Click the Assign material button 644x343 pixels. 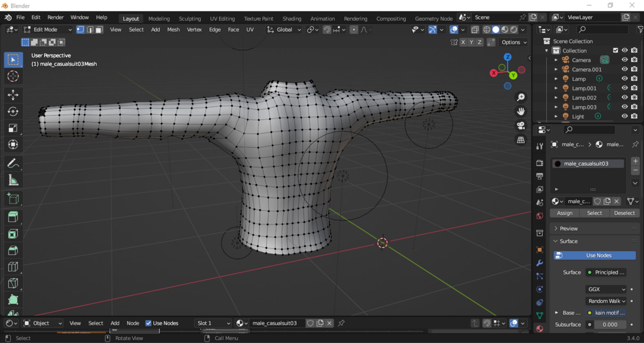click(565, 213)
